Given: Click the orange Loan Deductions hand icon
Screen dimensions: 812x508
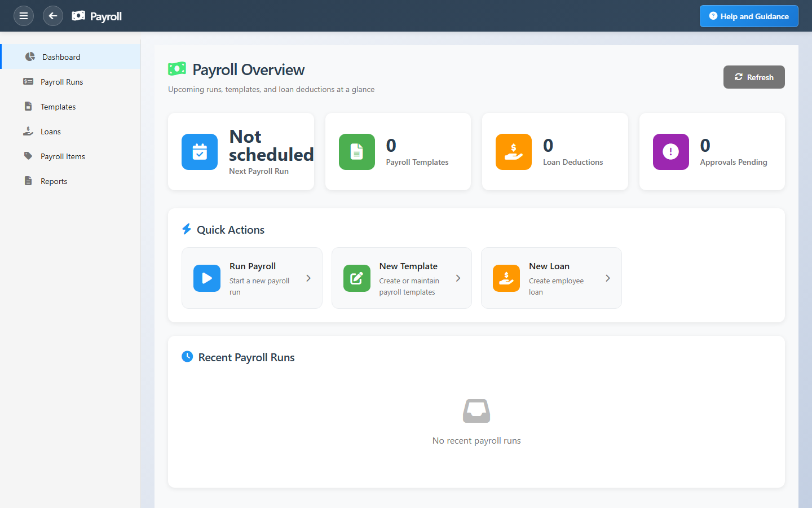Looking at the screenshot, I should [513, 152].
